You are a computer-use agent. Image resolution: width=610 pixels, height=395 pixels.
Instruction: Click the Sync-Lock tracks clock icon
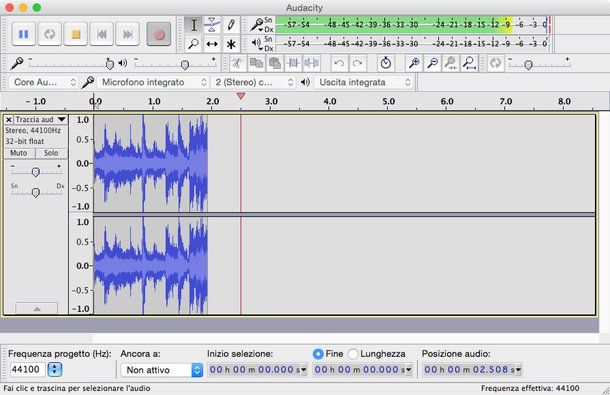coord(386,63)
